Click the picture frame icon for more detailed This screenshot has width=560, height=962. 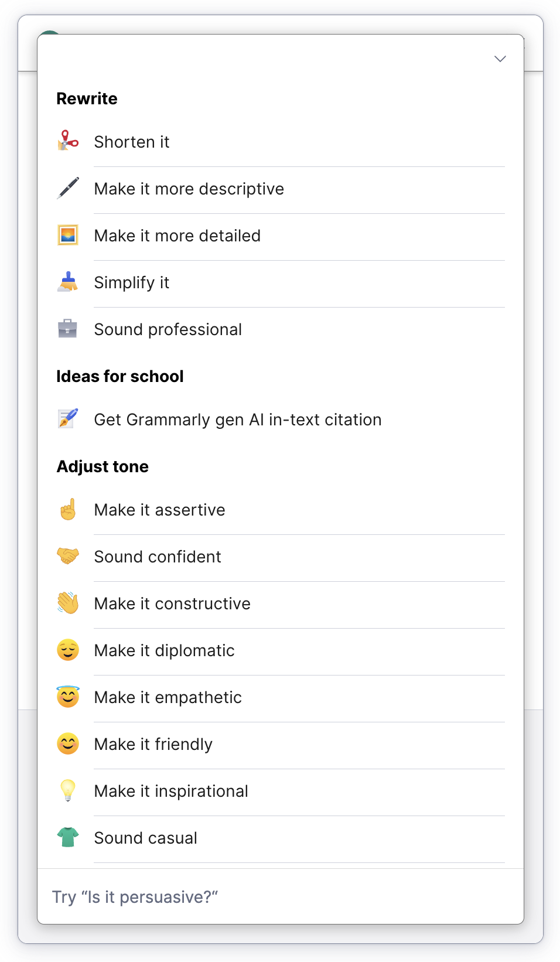[68, 235]
